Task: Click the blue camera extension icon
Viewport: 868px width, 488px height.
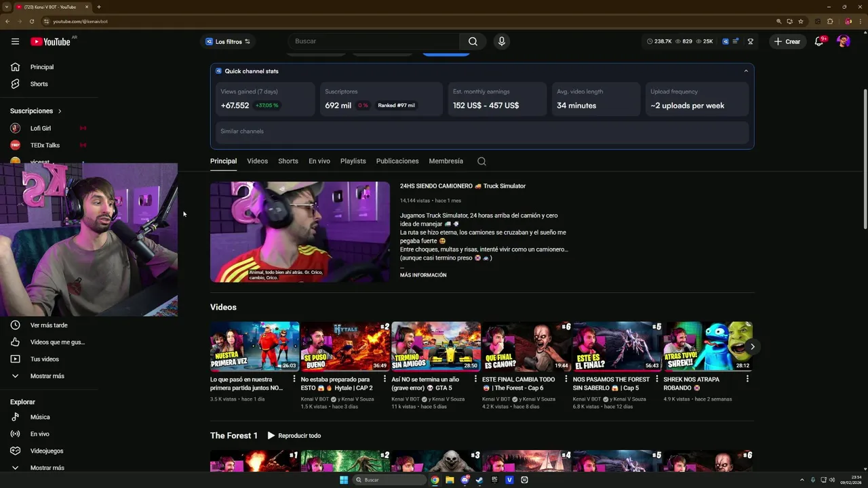Action: 726,41
